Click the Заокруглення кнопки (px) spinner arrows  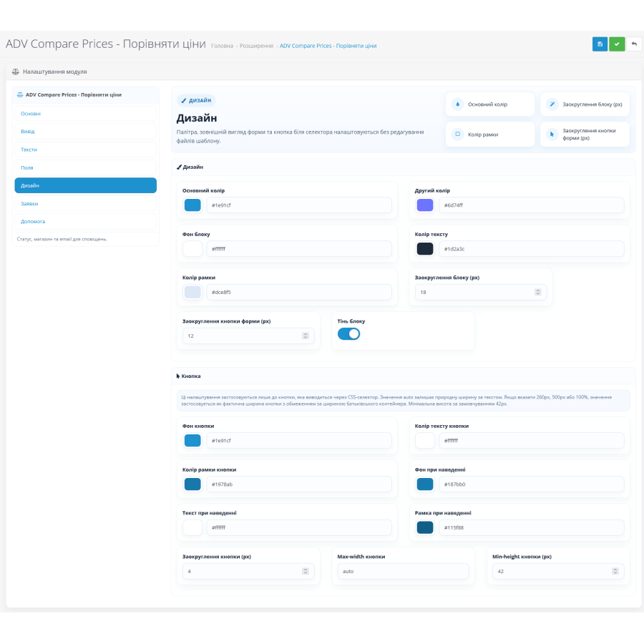(305, 571)
